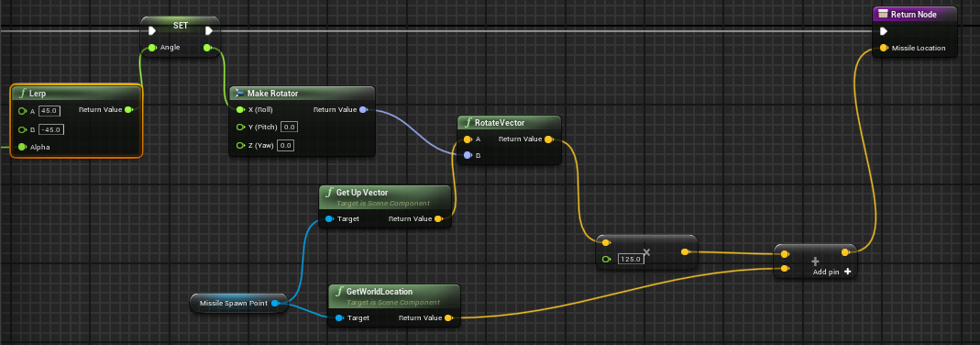Click the Missile Spawn Point output pin
Image resolution: width=980 pixels, height=345 pixels.
click(x=276, y=303)
